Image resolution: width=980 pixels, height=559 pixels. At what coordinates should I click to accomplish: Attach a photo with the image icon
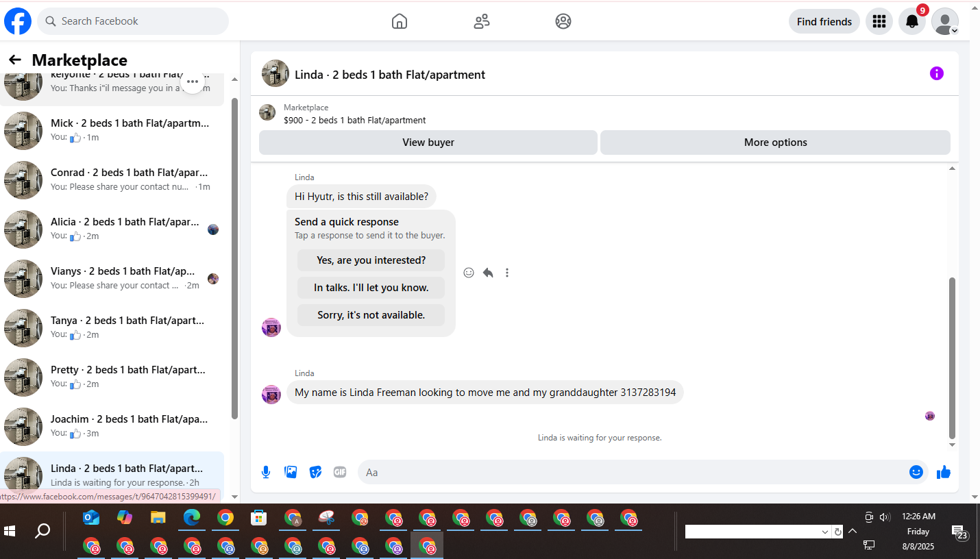291,472
